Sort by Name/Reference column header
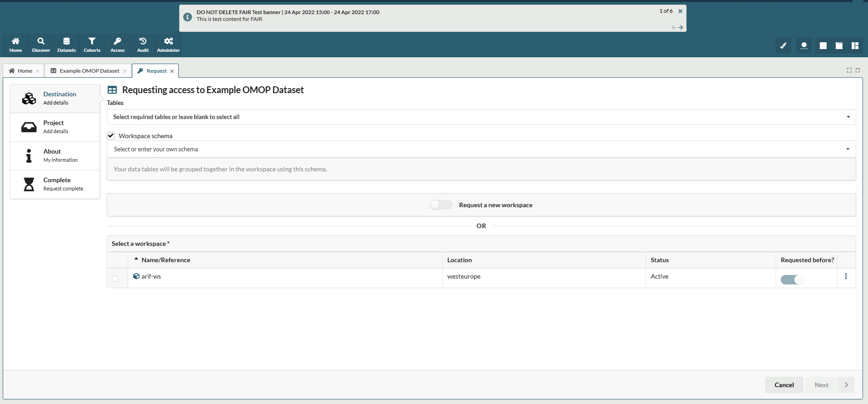Screen dimensions: 868x404 point(166,260)
